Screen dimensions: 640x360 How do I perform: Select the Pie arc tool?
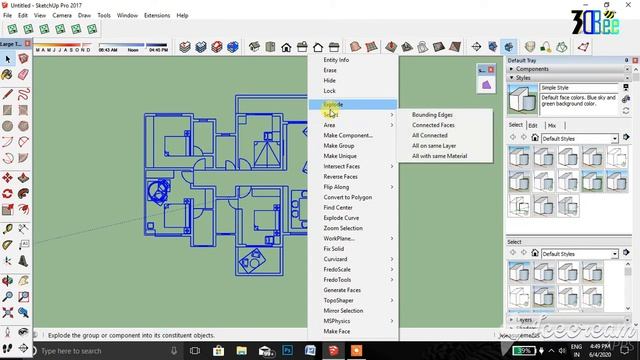23,158
